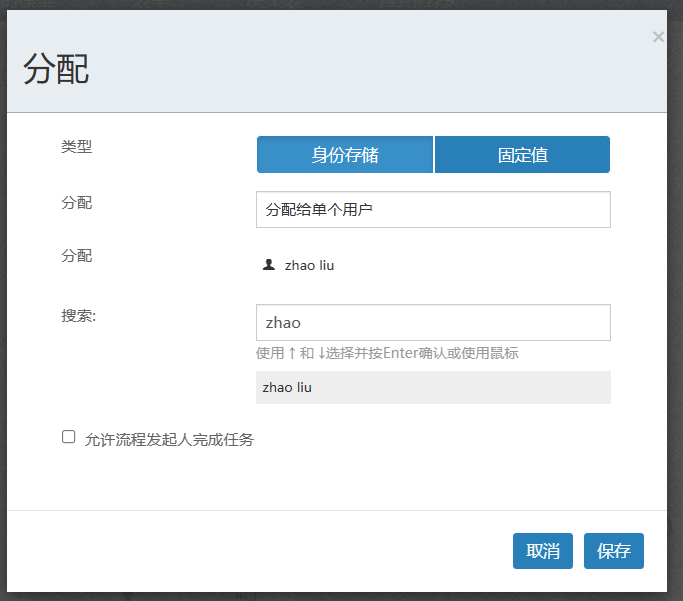Click the 分配 label beside the assigned user
The width and height of the screenshot is (683, 601).
coord(76,256)
